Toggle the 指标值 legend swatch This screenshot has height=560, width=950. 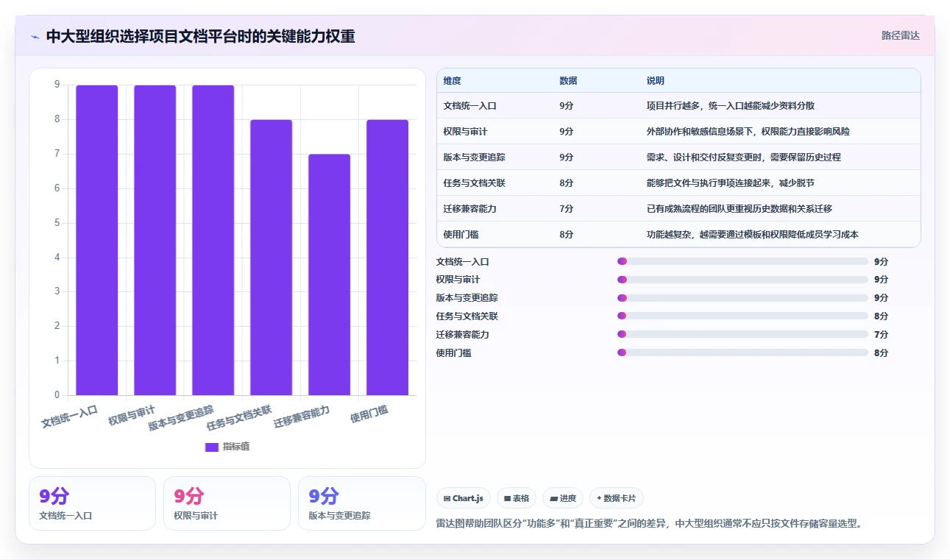(212, 447)
